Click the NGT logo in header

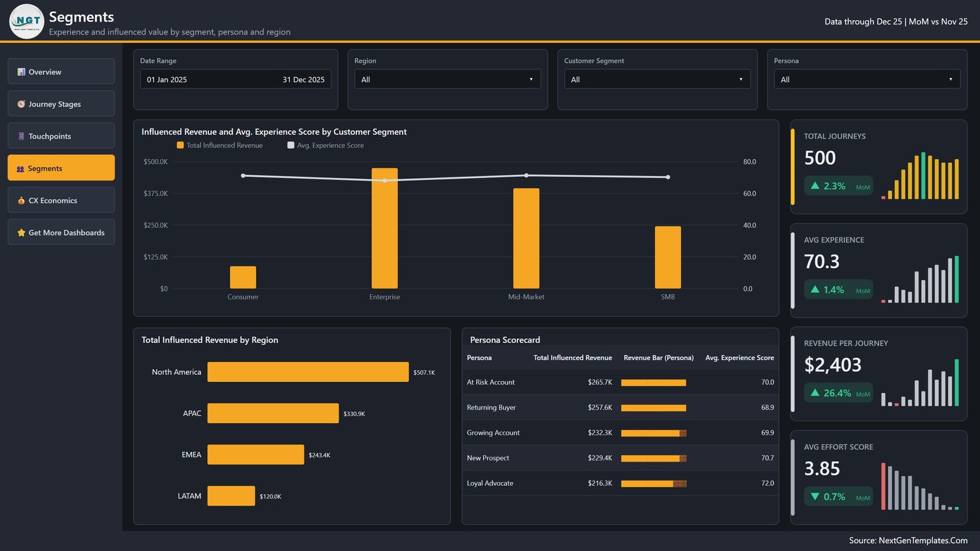click(x=27, y=21)
